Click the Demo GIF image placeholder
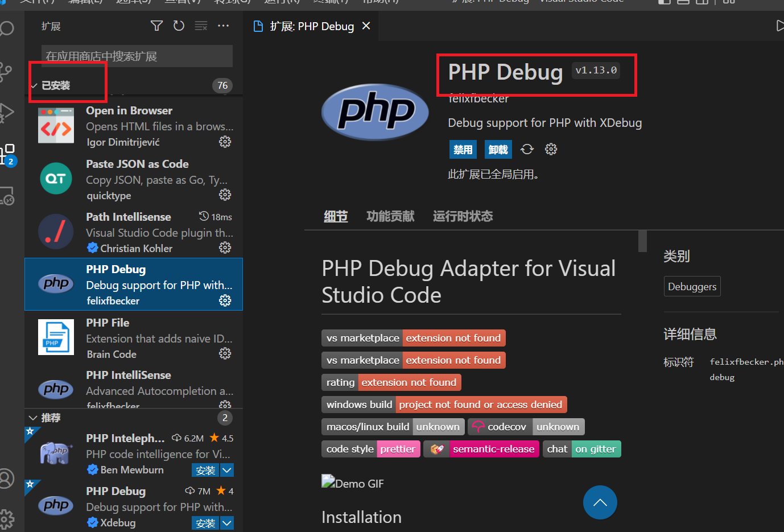The width and height of the screenshot is (784, 532). pyautogui.click(x=353, y=483)
